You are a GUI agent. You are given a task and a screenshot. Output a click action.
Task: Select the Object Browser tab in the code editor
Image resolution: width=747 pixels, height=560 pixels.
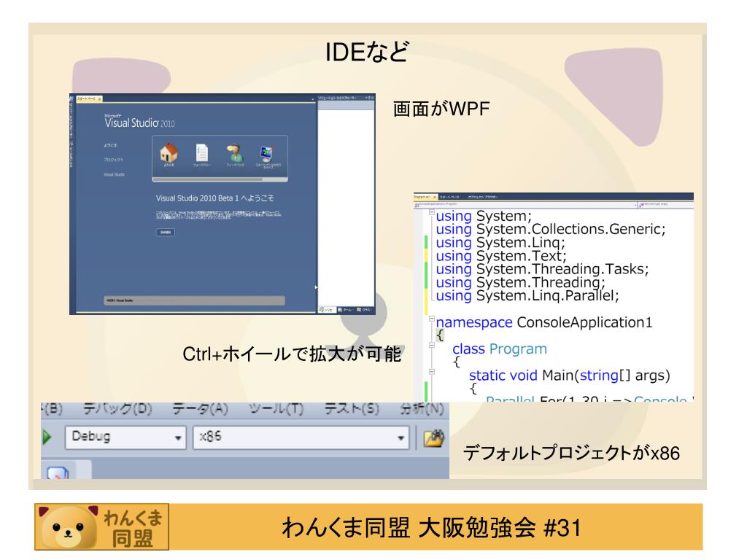pyautogui.click(x=482, y=197)
